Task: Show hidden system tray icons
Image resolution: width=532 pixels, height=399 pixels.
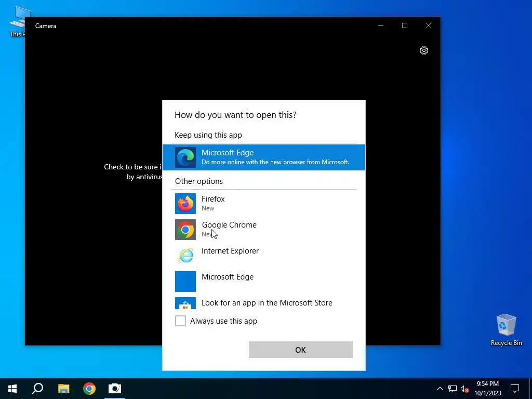Action: 440,389
